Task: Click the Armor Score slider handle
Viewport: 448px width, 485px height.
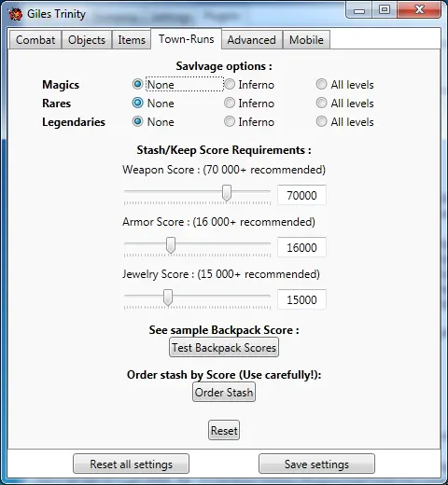Action: pos(171,245)
